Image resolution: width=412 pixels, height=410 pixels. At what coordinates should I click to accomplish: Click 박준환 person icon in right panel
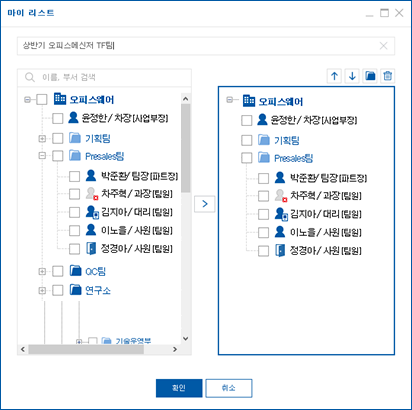pos(280,177)
